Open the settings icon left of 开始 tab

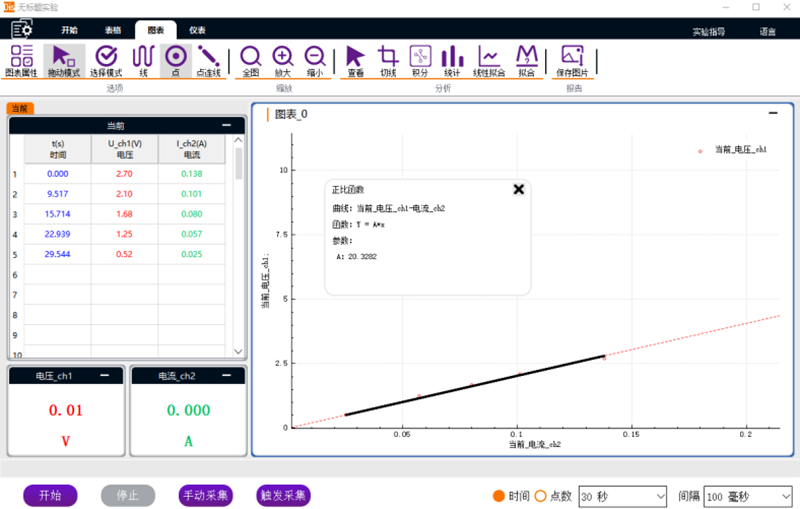[22, 30]
